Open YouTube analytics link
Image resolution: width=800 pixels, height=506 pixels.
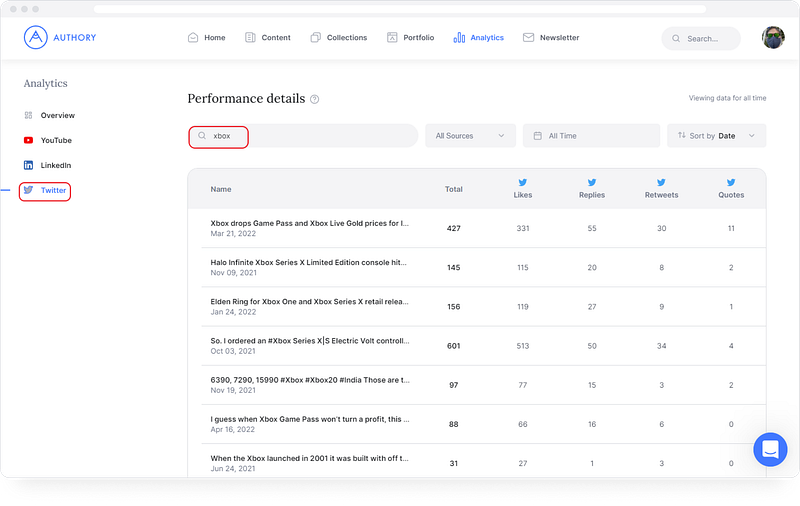(48, 140)
